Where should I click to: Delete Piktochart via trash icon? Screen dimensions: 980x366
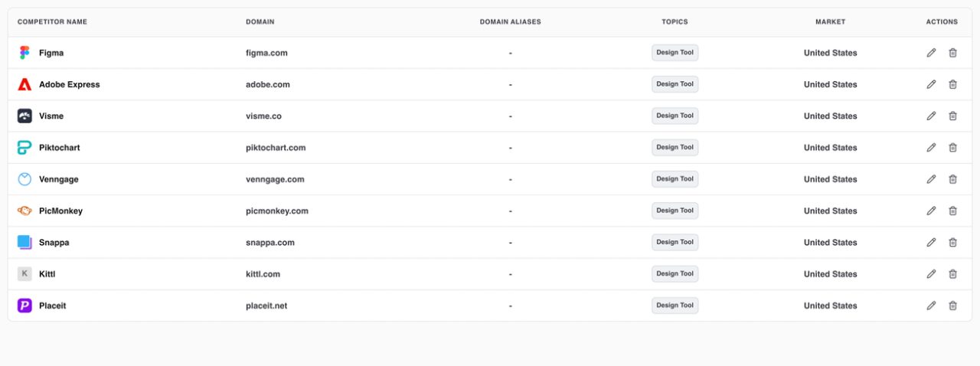[952, 147]
